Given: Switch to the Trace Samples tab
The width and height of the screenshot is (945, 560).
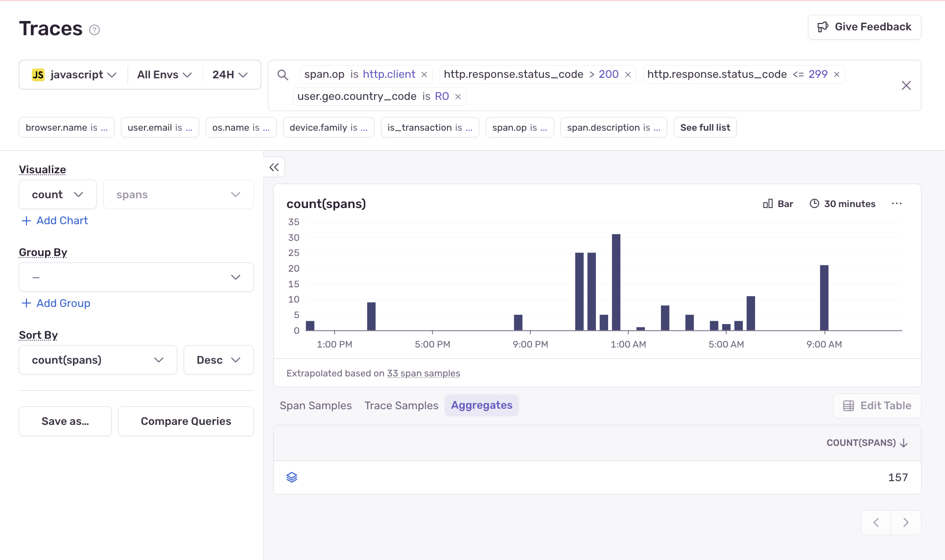Looking at the screenshot, I should [x=401, y=405].
